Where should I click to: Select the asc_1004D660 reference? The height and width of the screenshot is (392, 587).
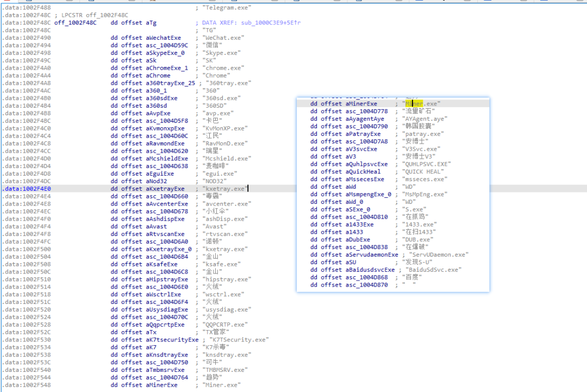167,196
